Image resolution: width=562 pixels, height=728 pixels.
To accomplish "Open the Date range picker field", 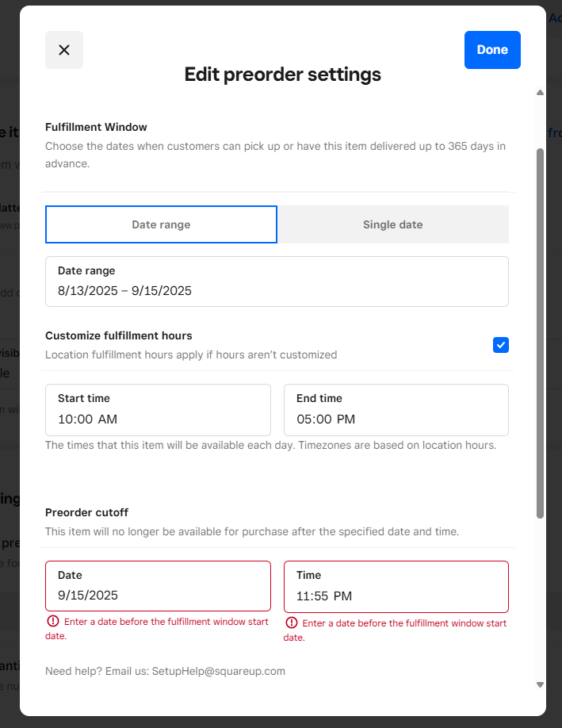I will [x=277, y=282].
